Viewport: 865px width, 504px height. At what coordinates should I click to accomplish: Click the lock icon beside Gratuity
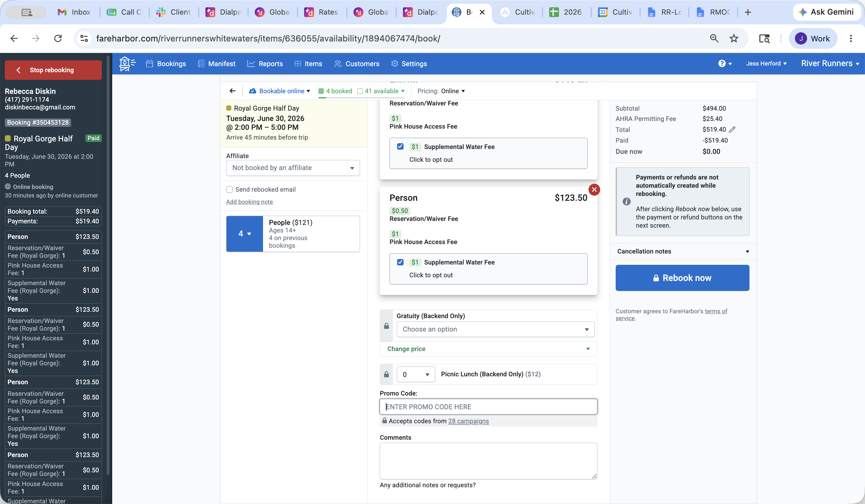click(386, 326)
